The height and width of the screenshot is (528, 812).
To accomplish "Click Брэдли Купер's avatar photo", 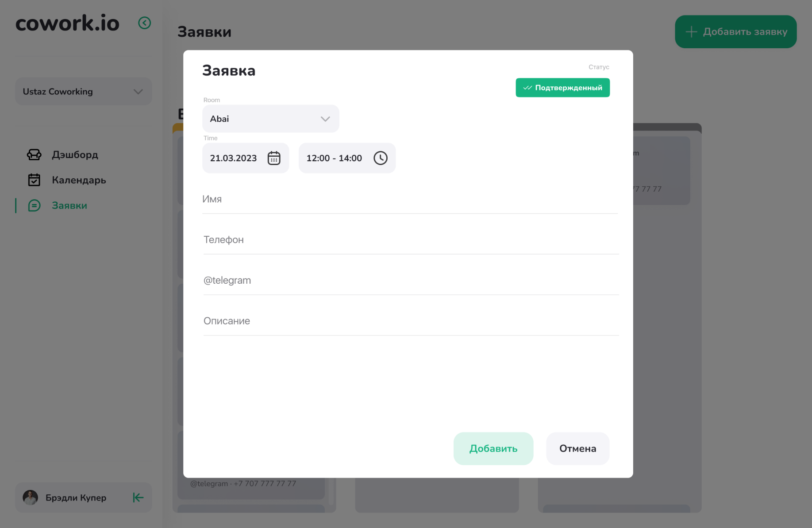I will (31, 497).
